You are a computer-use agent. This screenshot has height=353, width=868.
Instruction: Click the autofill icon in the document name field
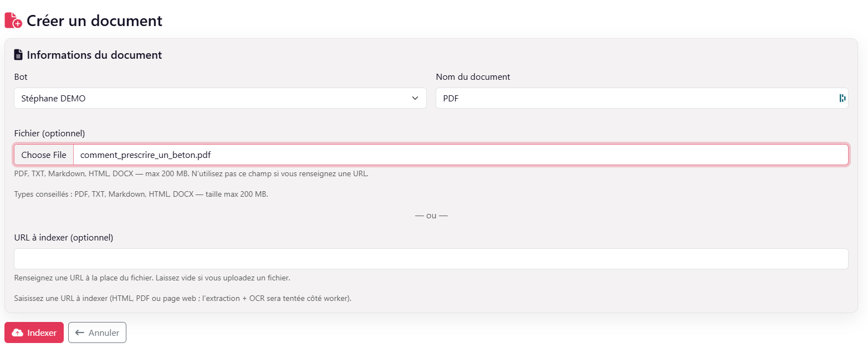(842, 98)
